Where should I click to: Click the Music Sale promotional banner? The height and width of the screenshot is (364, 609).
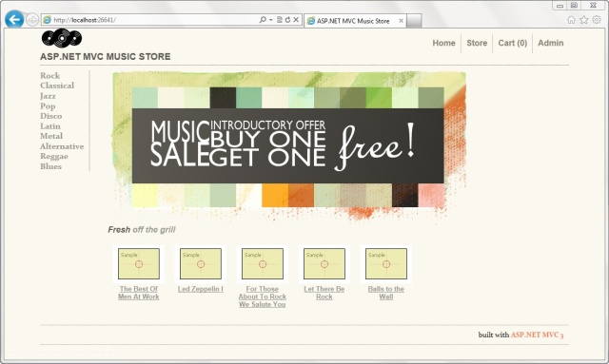pos(289,146)
